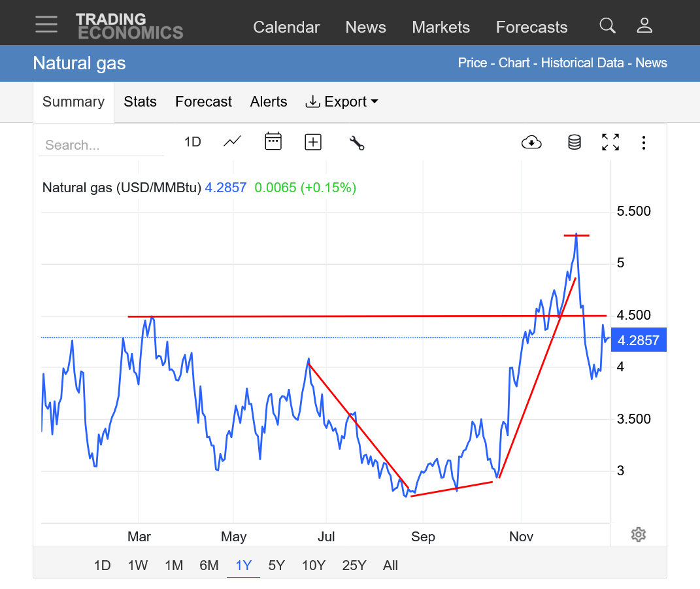Viewport: 700px width, 589px height.
Task: Open the calendar date range picker
Action: pyautogui.click(x=273, y=142)
